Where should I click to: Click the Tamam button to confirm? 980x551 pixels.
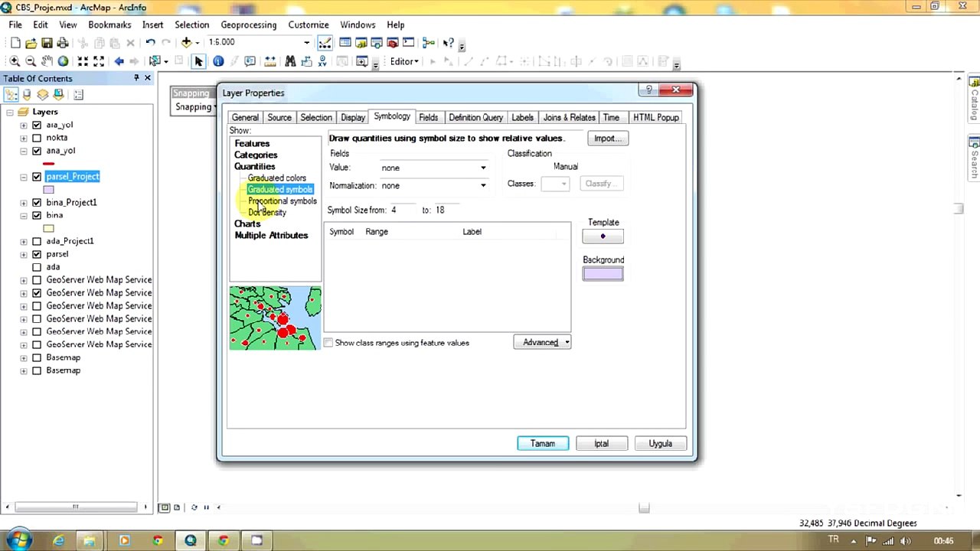542,444
